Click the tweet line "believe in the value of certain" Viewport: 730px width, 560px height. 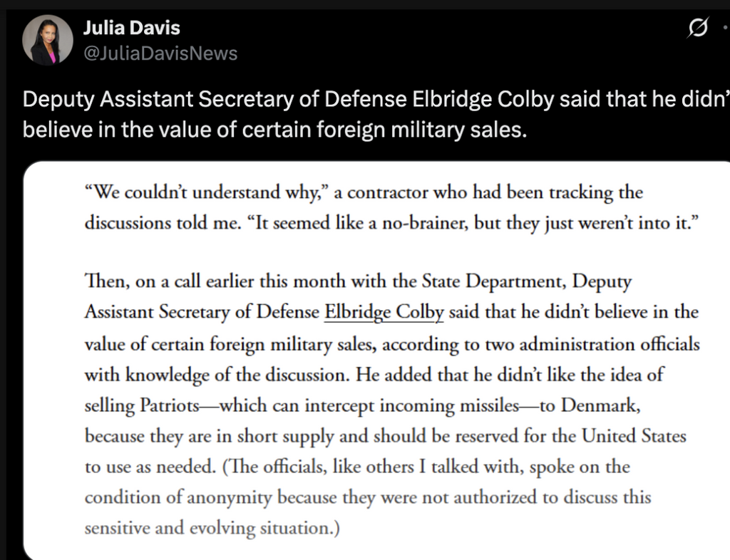tap(274, 129)
